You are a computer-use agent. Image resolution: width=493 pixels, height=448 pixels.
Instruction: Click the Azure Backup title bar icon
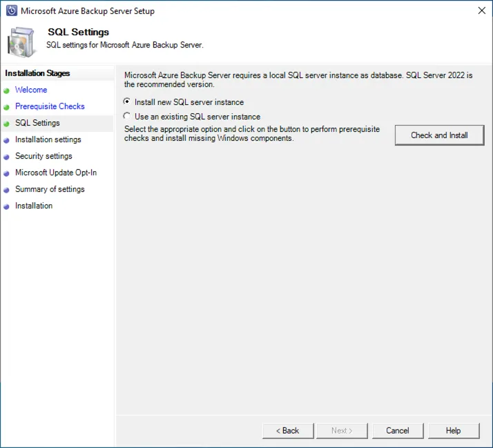point(12,11)
